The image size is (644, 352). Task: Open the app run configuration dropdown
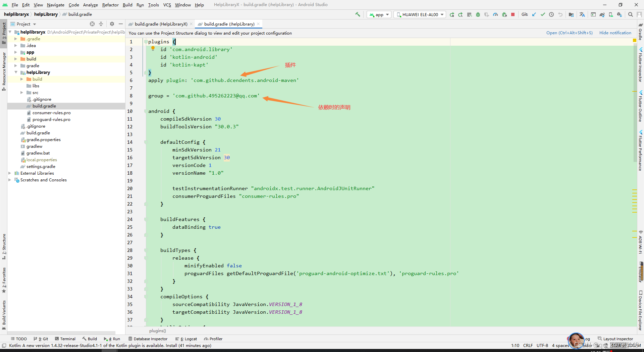point(379,14)
